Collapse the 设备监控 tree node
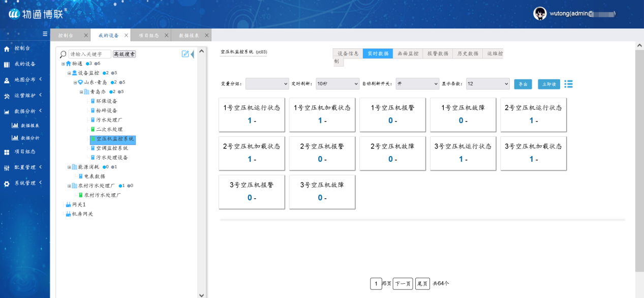644x298 pixels. coord(69,73)
